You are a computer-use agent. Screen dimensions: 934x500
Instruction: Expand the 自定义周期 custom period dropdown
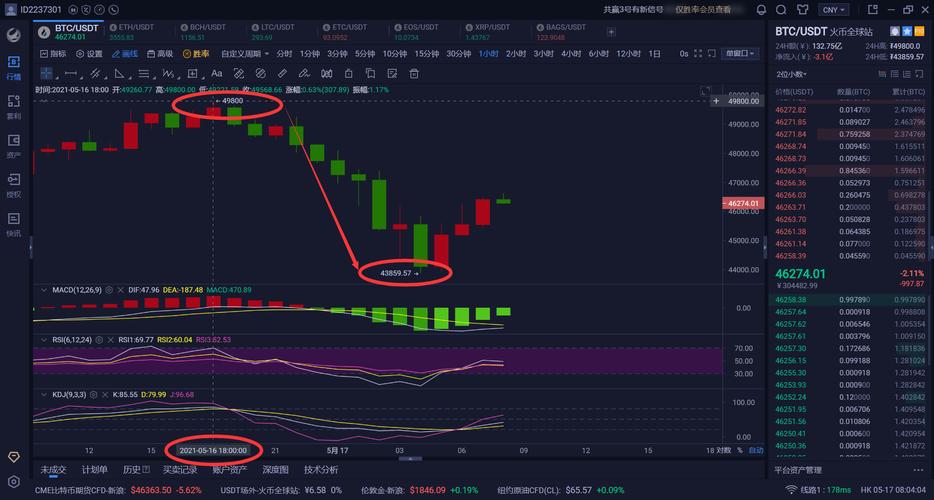tap(243, 54)
